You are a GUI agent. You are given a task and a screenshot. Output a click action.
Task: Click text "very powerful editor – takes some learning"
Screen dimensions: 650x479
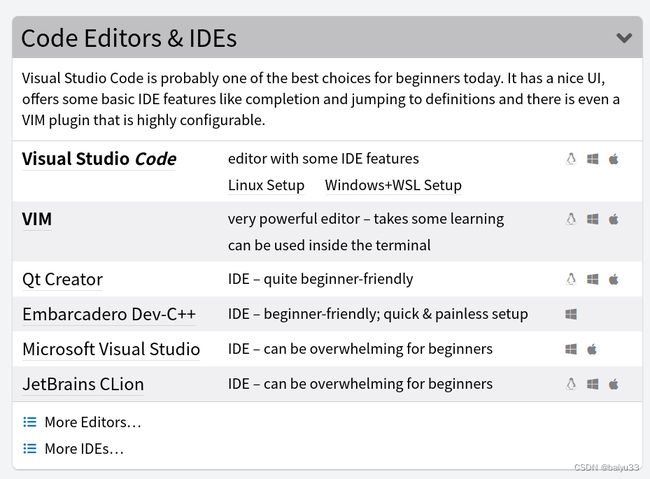pyautogui.click(x=366, y=219)
